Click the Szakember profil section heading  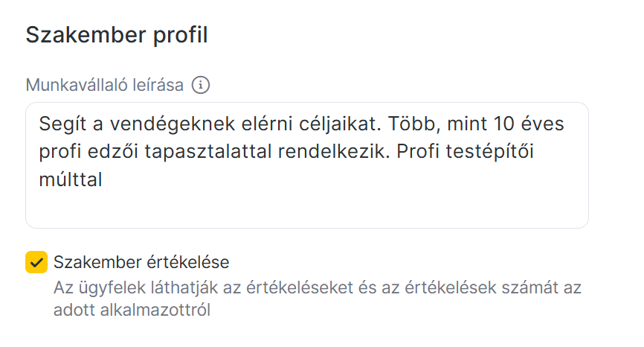click(117, 36)
